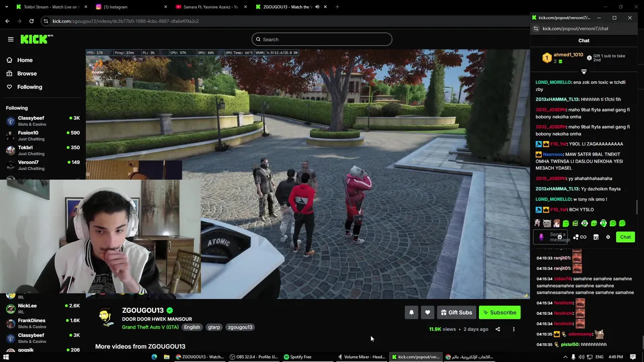Open the hamburger menu beside the Kick logo
The image size is (644, 362).
pyautogui.click(x=11, y=39)
